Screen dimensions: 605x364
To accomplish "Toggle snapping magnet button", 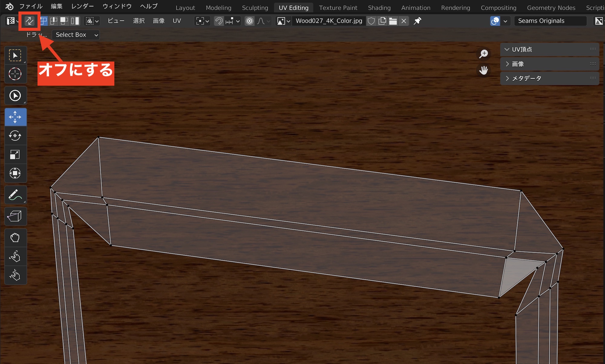I will click(x=219, y=21).
